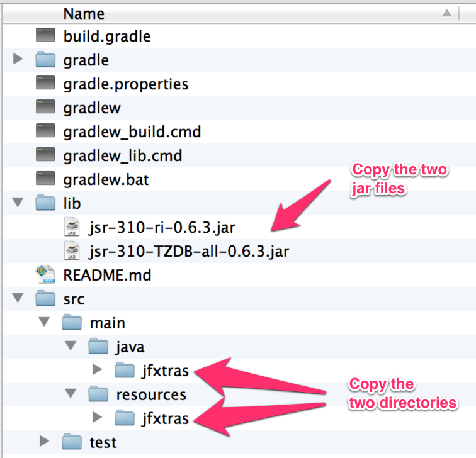Viewport: 476px width, 458px height.
Task: Toggle sort order with the header arrow
Action: click(446, 13)
